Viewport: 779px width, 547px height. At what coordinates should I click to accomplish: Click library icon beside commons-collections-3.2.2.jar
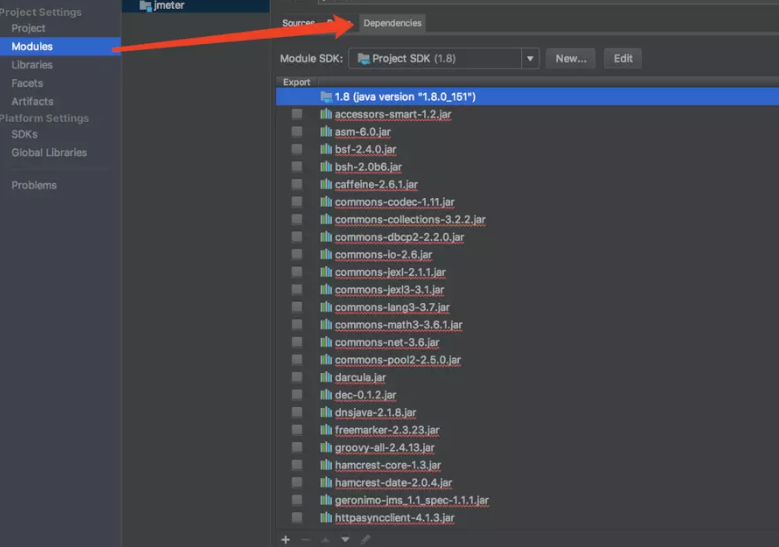(326, 219)
